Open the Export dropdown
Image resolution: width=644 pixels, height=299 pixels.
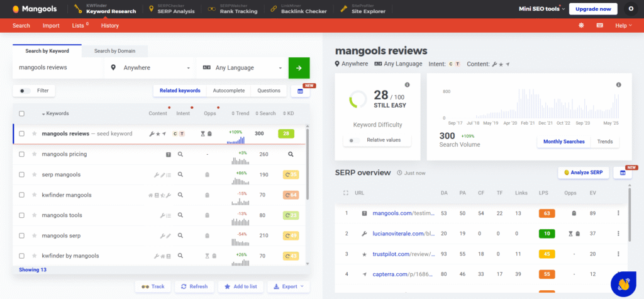(x=289, y=286)
